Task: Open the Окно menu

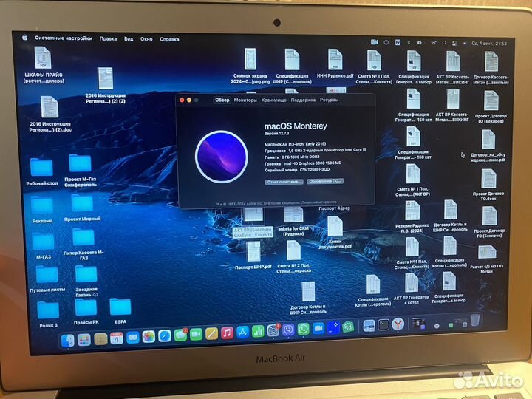Action: pos(146,39)
